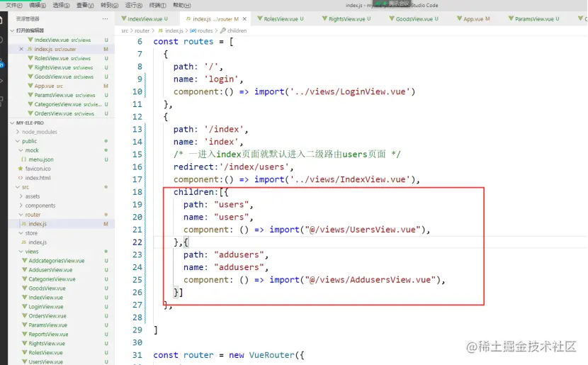This screenshot has width=588, height=365.
Task: Open the 文件(F) menu
Action: point(14,5)
